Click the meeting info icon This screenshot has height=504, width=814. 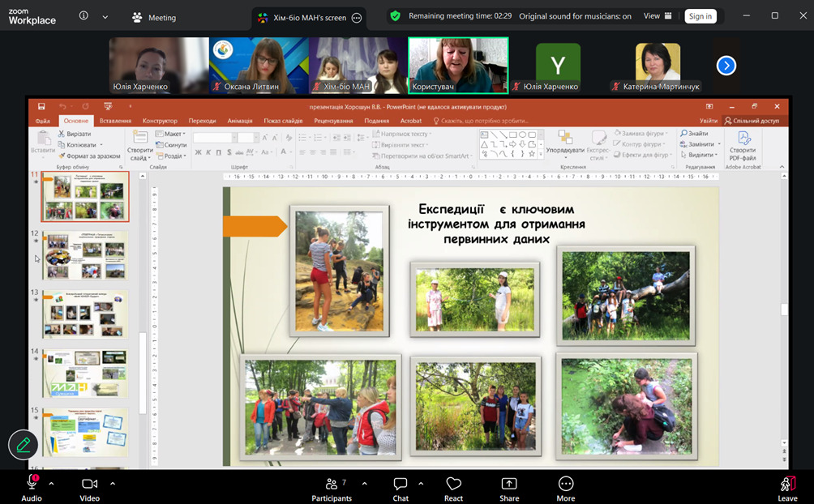tap(84, 16)
